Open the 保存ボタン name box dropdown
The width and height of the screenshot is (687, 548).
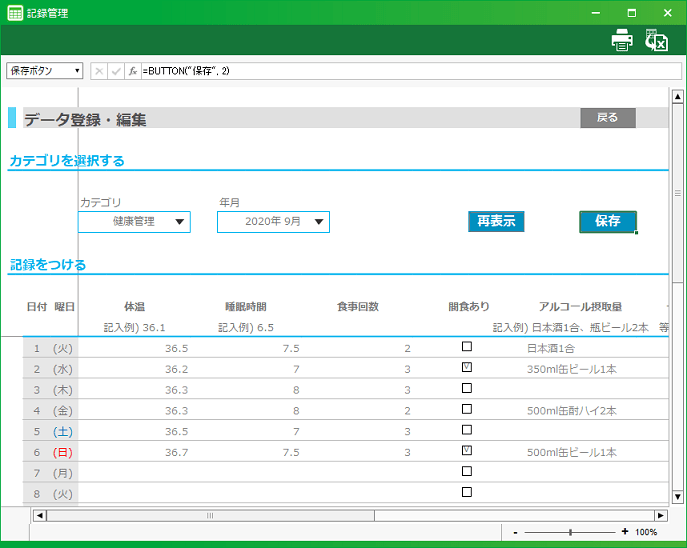click(x=77, y=71)
